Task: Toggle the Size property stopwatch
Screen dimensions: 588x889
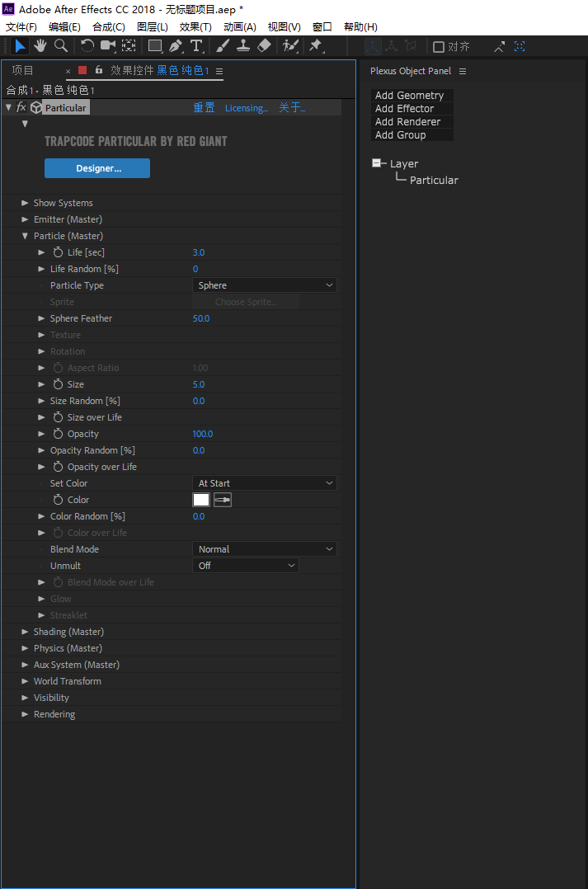Action: [58, 384]
